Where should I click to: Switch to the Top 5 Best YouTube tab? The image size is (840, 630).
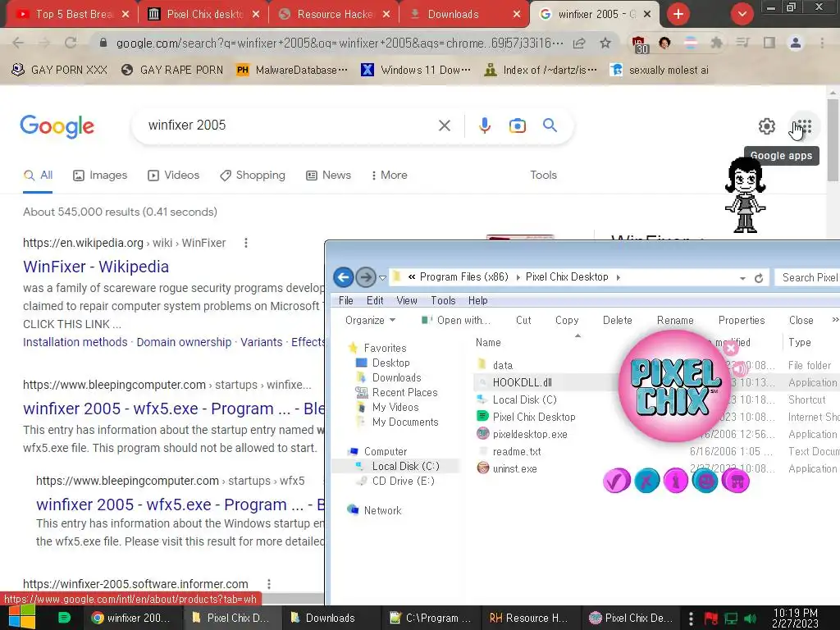[x=71, y=15]
